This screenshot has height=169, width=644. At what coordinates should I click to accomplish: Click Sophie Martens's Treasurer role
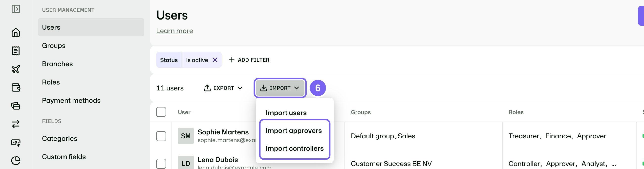point(524,136)
